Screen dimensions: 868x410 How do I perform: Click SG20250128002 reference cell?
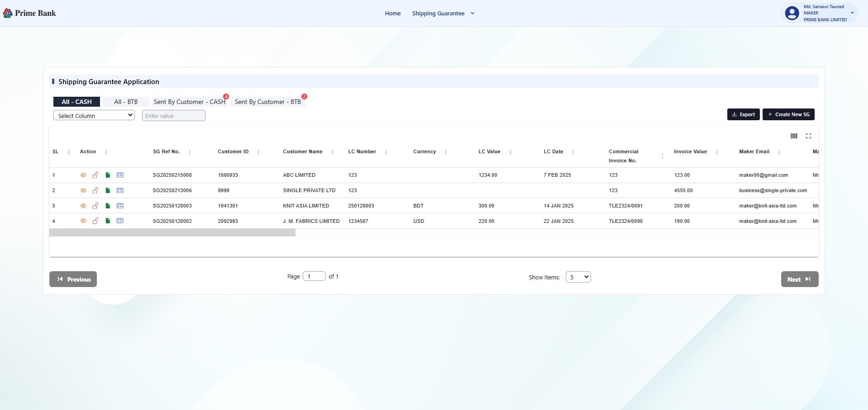172,221
